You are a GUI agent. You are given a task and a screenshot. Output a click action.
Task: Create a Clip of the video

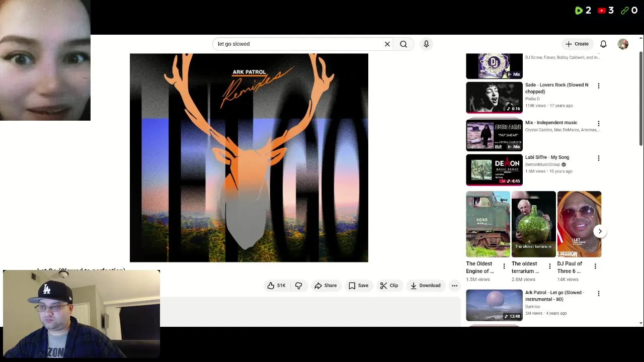[x=389, y=286]
